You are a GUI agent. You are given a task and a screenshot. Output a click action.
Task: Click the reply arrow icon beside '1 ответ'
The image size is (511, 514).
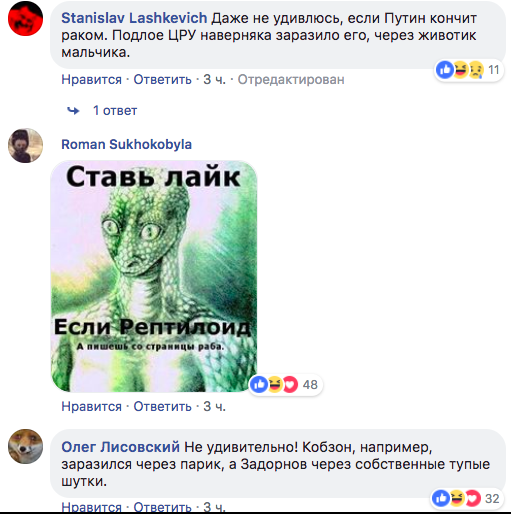tap(73, 110)
